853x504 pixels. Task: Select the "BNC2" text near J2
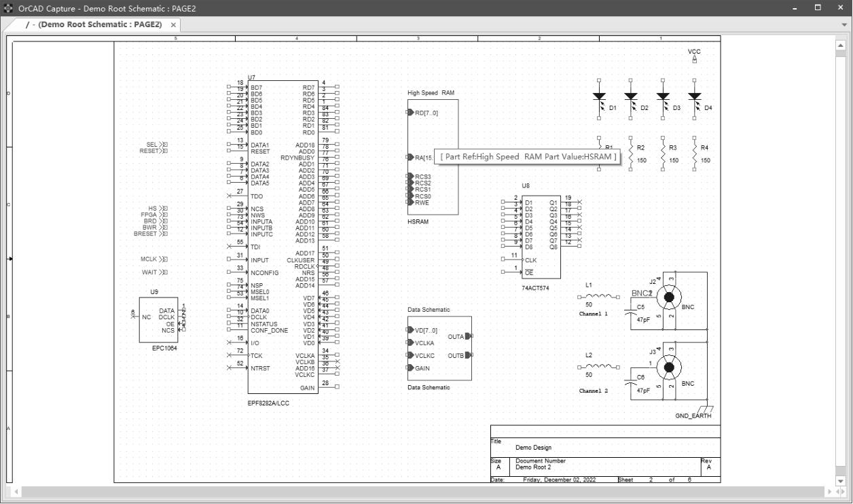click(x=642, y=293)
